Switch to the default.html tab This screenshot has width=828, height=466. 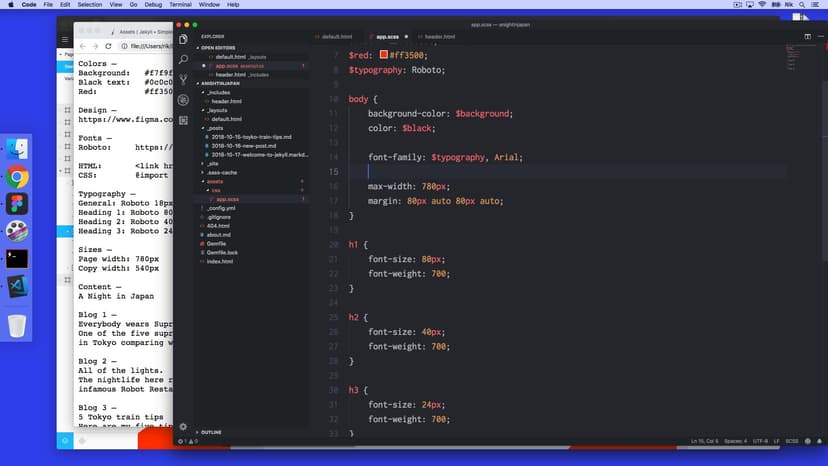pos(336,36)
